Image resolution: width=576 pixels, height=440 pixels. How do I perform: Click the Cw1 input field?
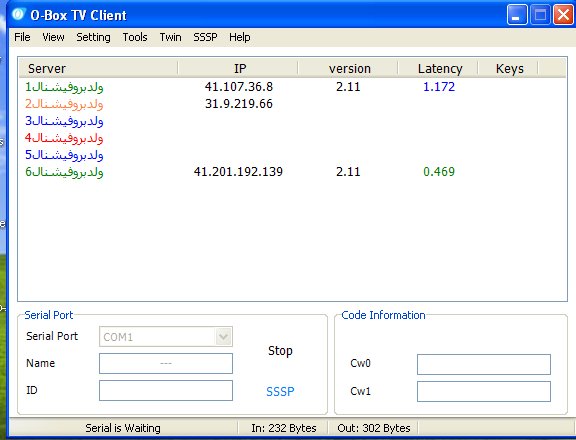coord(484,391)
